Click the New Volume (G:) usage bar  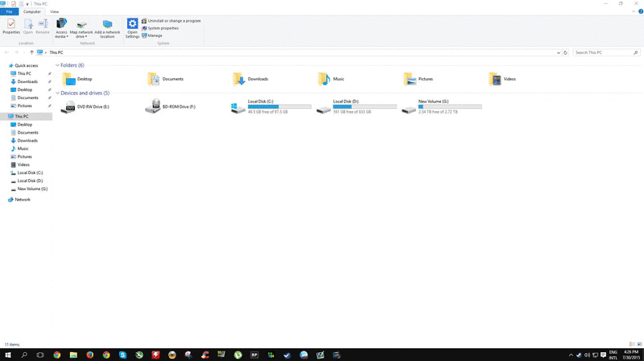450,106
